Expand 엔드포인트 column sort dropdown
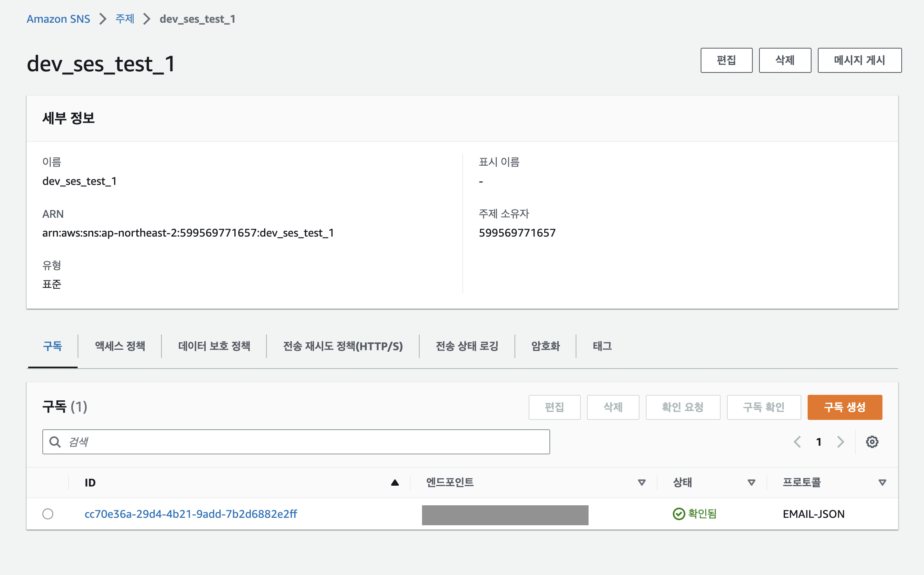The height and width of the screenshot is (575, 924). (641, 483)
